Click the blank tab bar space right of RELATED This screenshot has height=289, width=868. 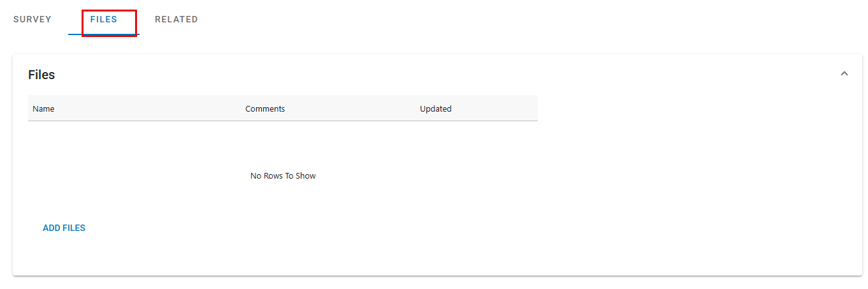click(529, 20)
